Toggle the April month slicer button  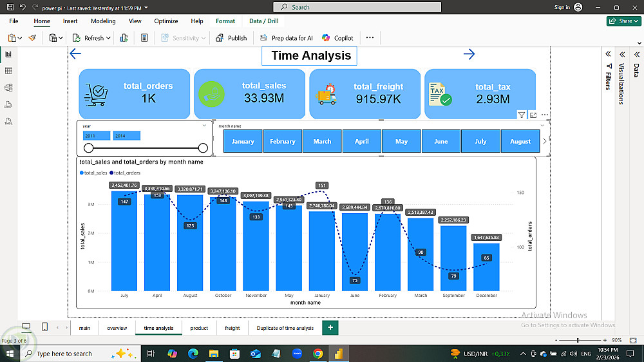[362, 141]
